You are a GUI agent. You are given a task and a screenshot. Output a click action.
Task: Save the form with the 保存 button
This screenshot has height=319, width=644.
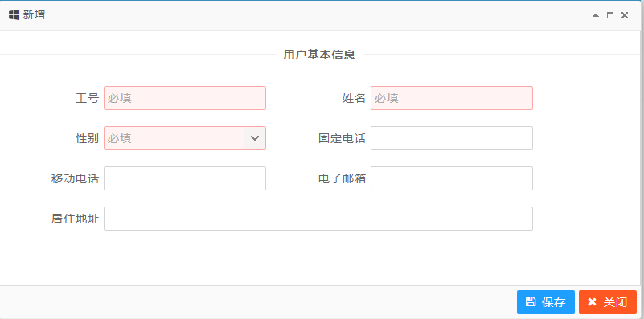(546, 302)
